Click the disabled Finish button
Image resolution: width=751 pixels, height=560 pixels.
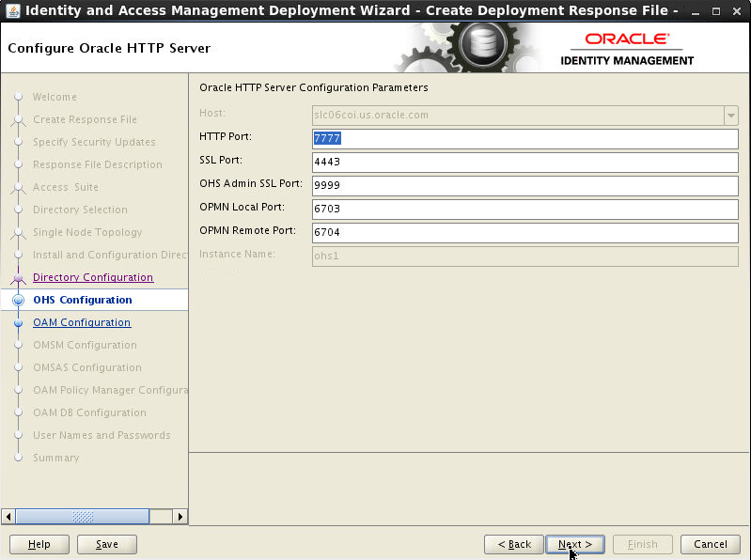coord(643,544)
